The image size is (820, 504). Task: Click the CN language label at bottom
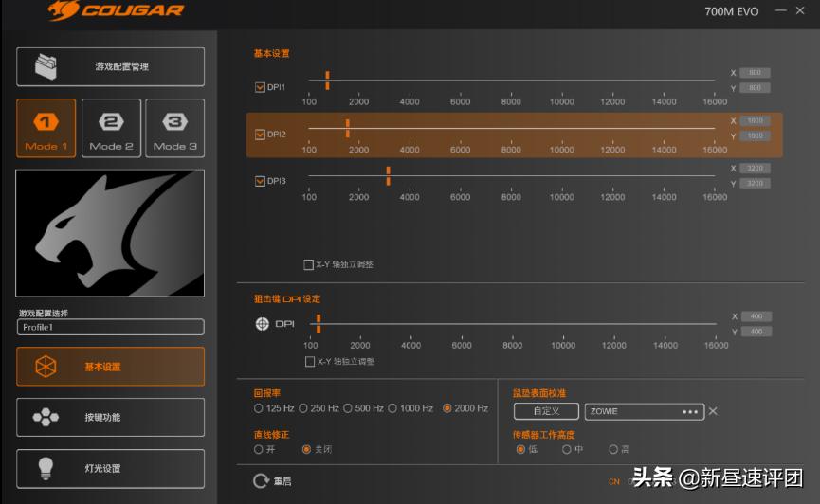click(x=614, y=481)
